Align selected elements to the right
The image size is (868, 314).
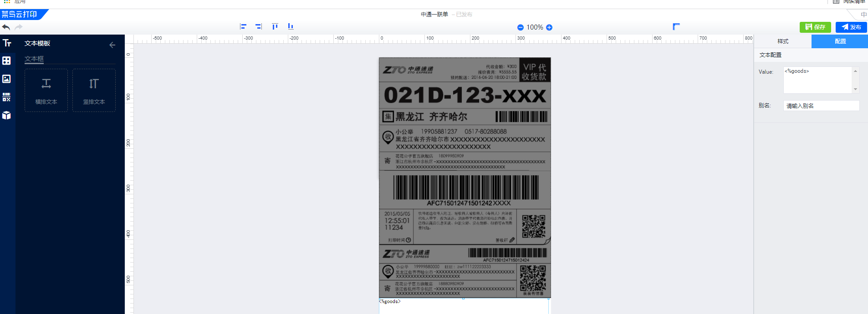259,27
